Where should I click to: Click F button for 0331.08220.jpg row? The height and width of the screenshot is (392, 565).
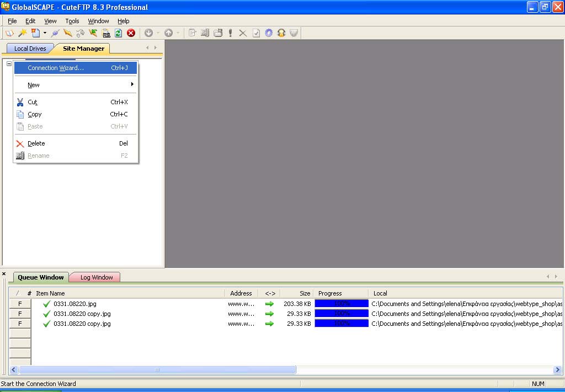pyautogui.click(x=20, y=304)
